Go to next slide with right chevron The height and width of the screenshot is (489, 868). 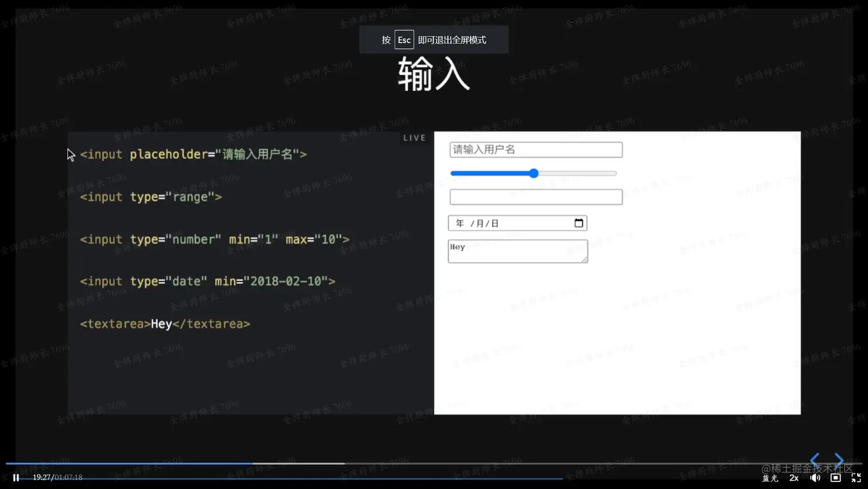(x=839, y=460)
